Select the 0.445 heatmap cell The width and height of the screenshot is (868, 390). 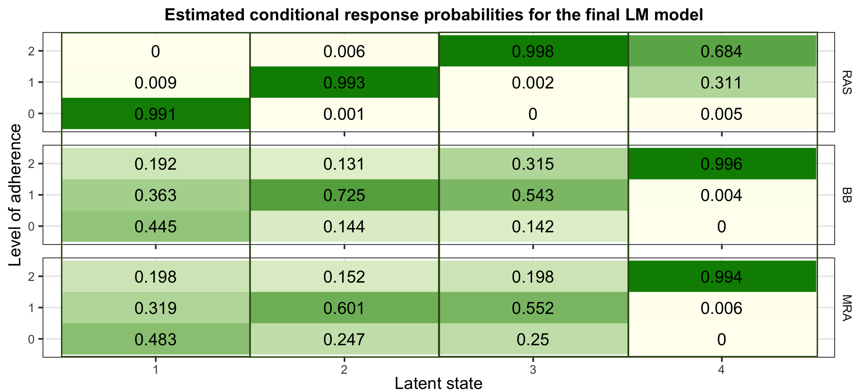pos(155,226)
